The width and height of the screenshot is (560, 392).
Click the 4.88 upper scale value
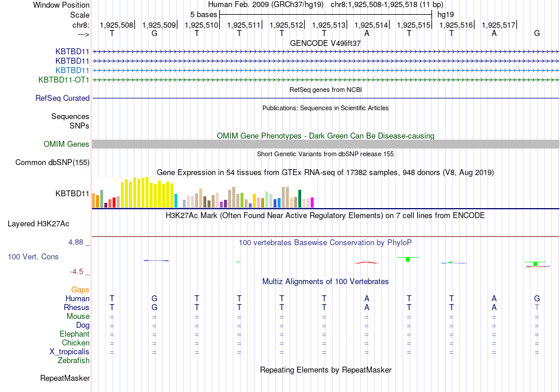click(75, 242)
